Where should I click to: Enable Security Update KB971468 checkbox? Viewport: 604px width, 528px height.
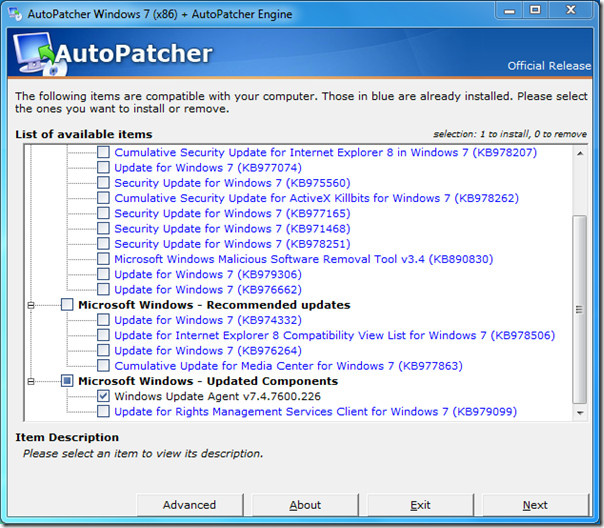click(x=103, y=228)
